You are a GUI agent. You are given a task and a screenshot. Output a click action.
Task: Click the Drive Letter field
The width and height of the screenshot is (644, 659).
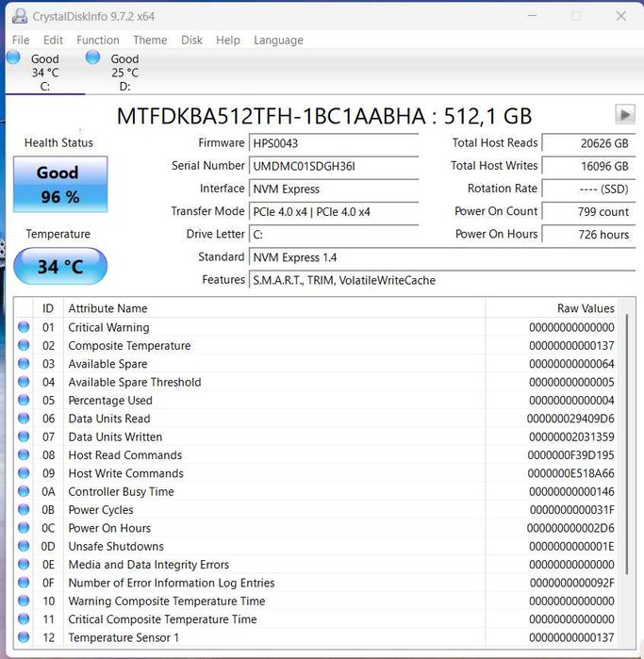click(334, 234)
